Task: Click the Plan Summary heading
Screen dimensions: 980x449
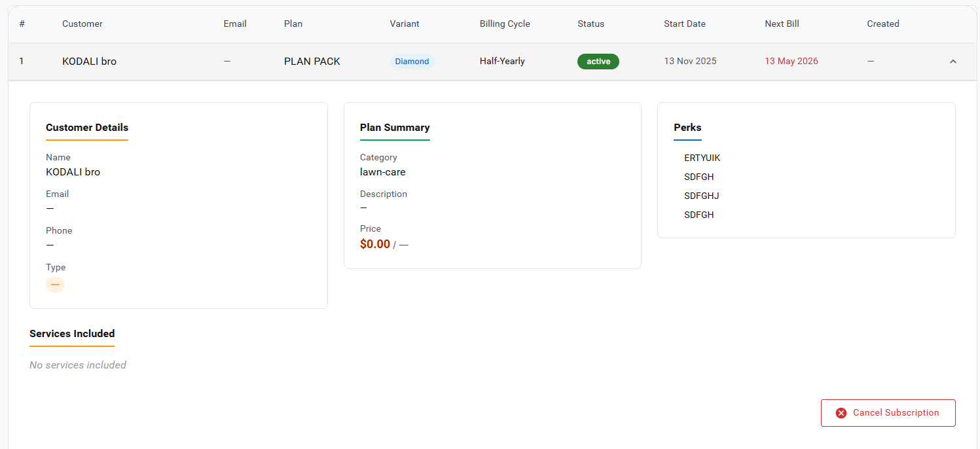Action: (395, 128)
